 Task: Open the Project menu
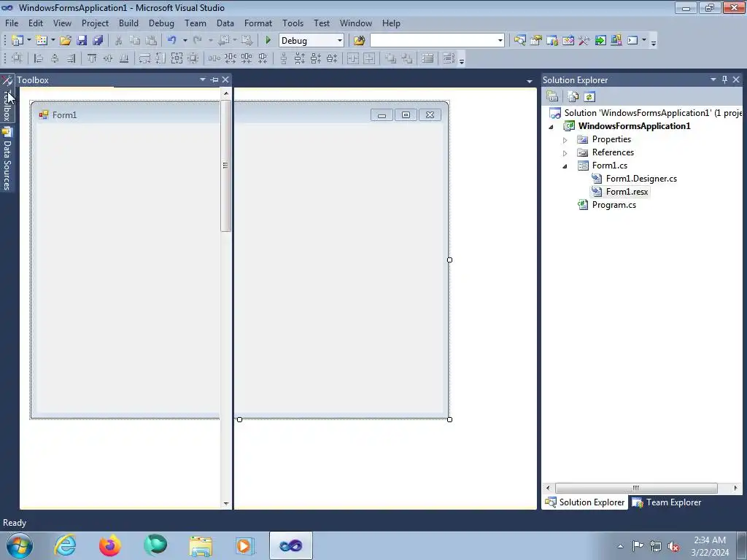95,23
